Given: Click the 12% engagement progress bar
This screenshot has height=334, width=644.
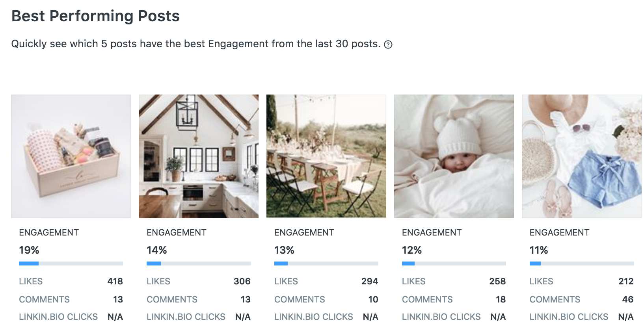Looking at the screenshot, I should click(454, 263).
